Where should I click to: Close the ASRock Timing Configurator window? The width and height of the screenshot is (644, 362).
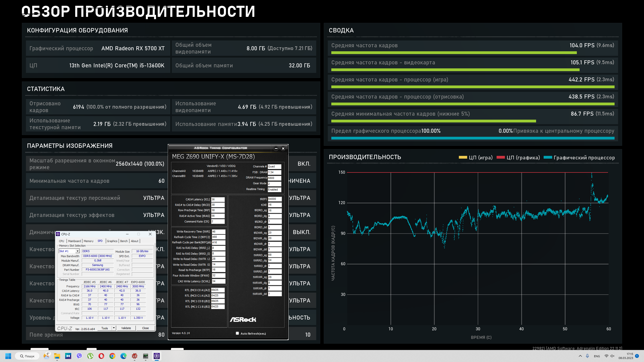[283, 148]
